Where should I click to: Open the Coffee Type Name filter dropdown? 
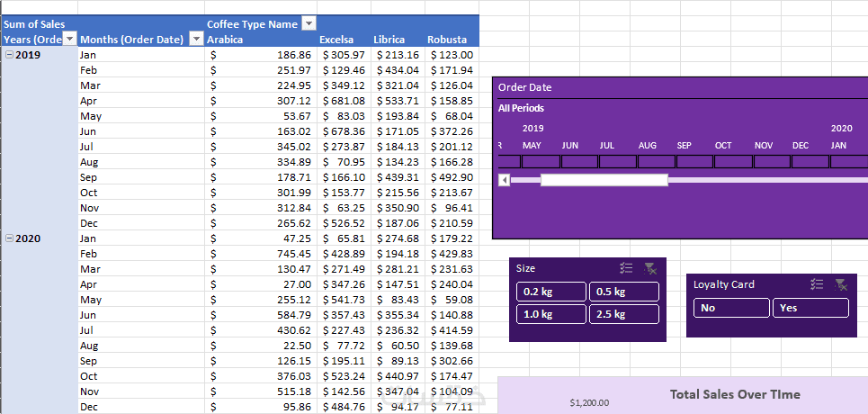(x=309, y=24)
